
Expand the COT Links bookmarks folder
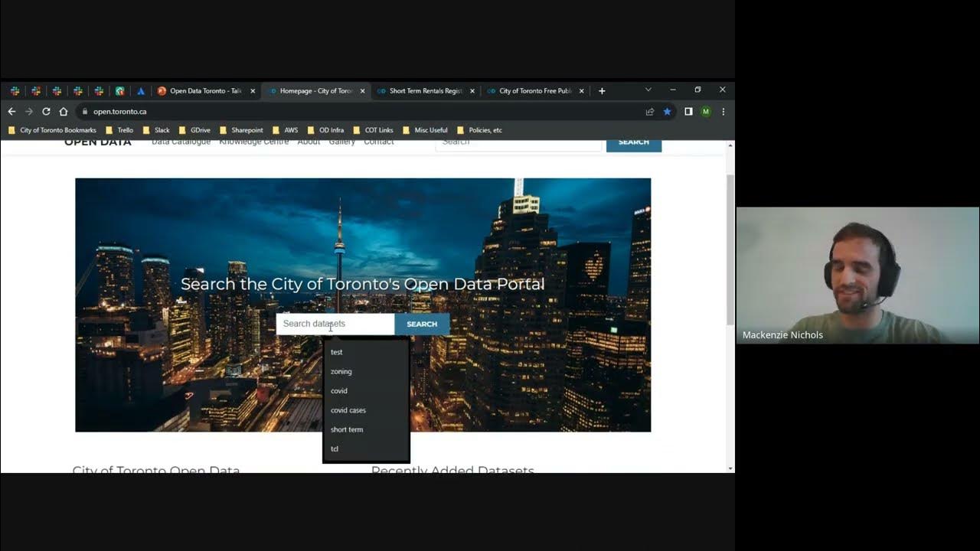373,130
